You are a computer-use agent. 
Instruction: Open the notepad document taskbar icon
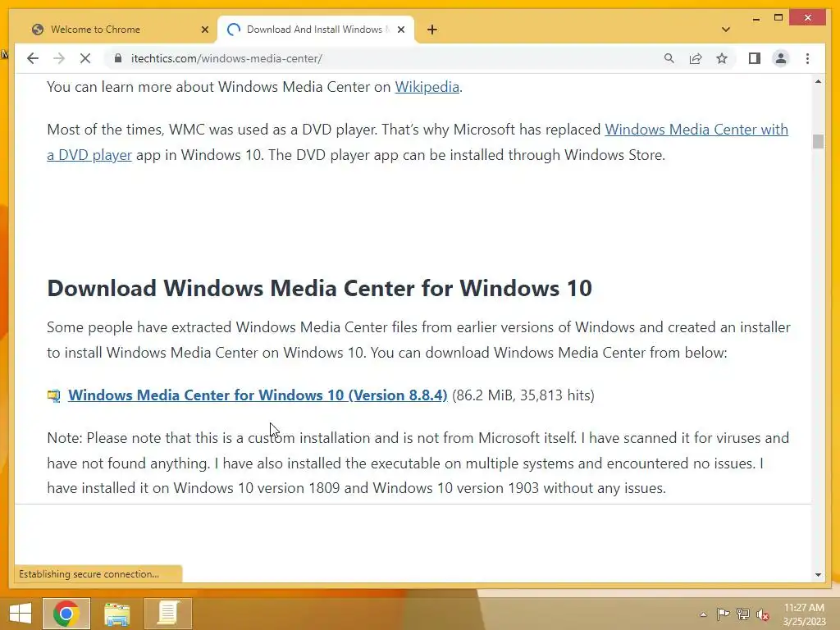167,613
